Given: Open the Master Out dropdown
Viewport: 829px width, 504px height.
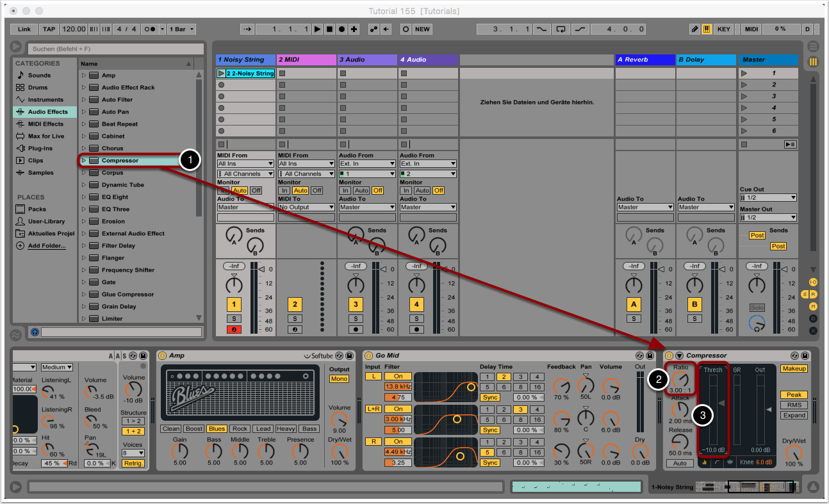Looking at the screenshot, I should point(768,218).
